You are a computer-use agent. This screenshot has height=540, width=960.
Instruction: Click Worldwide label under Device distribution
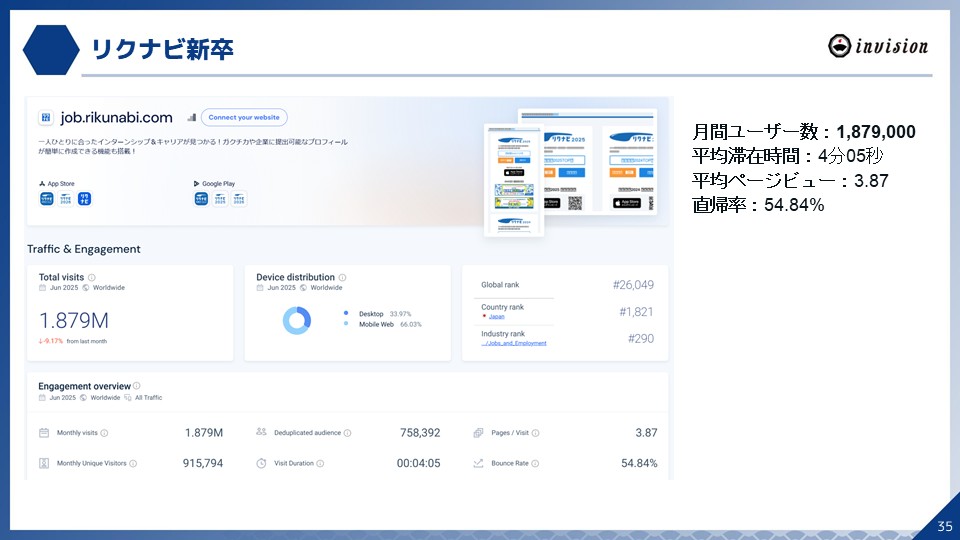click(x=326, y=288)
